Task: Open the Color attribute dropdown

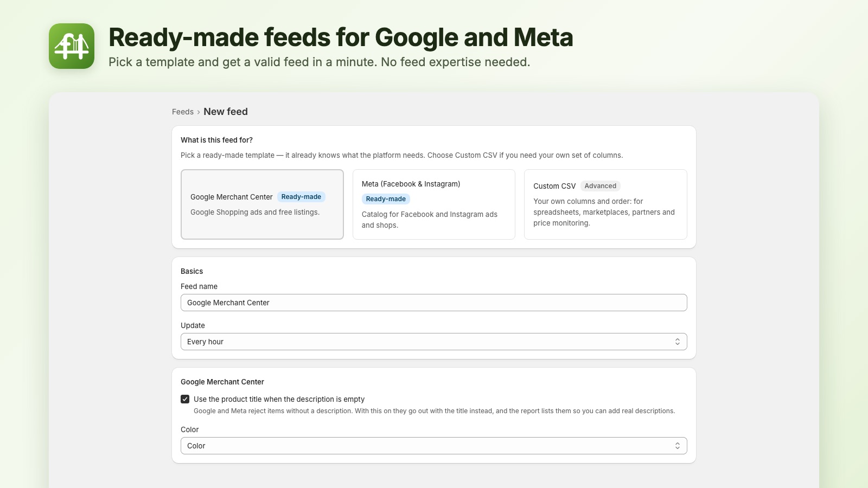Action: tap(434, 446)
